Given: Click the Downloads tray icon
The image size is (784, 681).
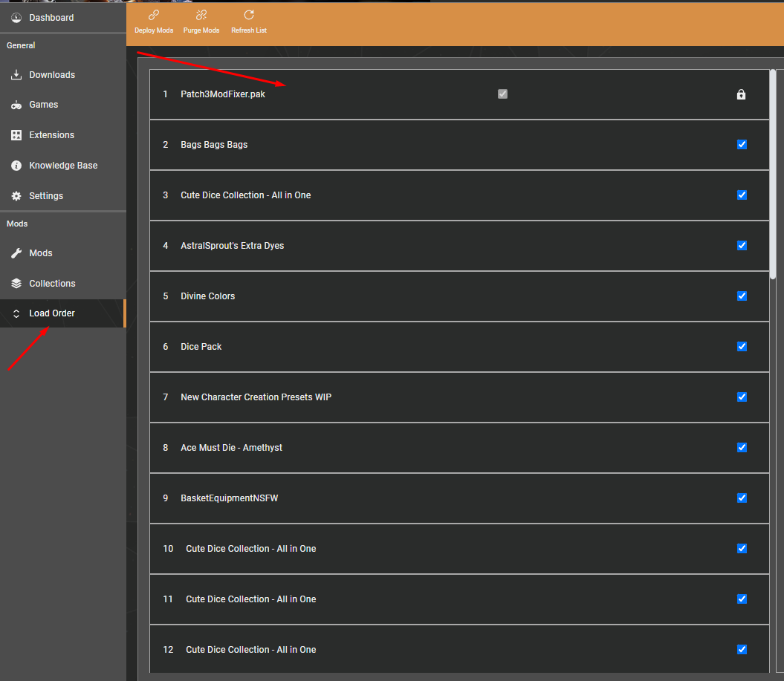Looking at the screenshot, I should pyautogui.click(x=16, y=75).
